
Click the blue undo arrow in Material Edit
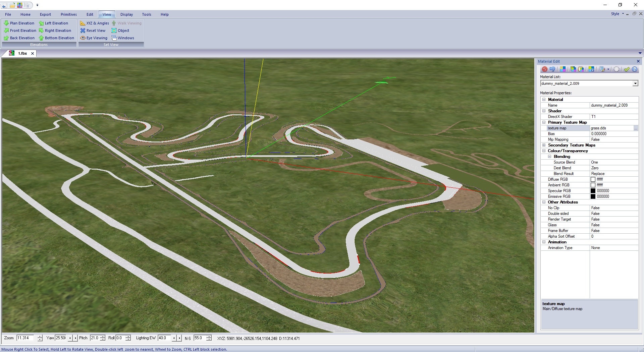(x=552, y=69)
